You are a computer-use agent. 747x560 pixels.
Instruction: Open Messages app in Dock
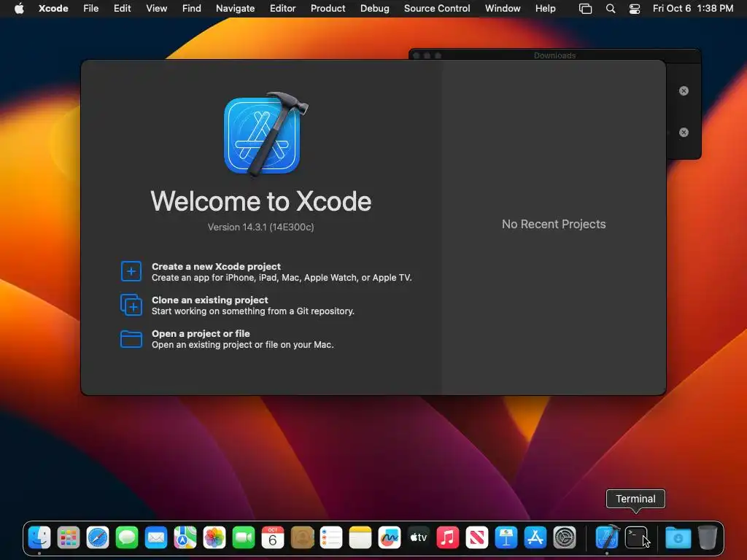click(x=127, y=538)
